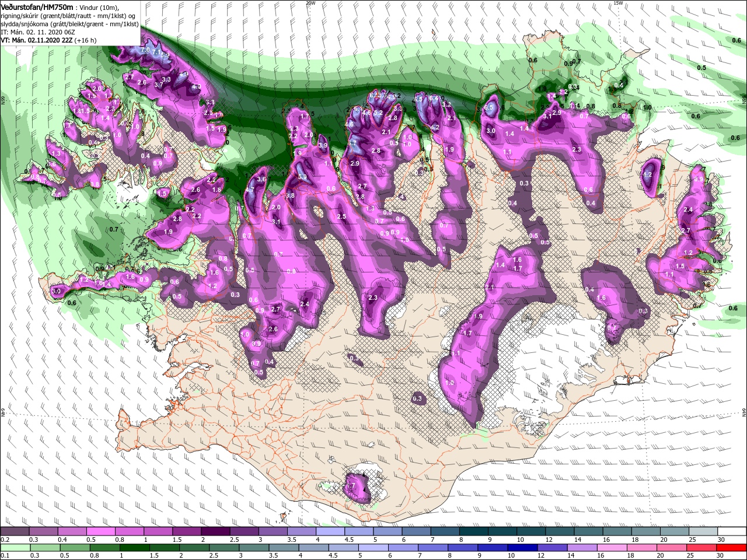747x560 pixels.
Task: Select the snow scale swatch for 0.4–0.5
Action: tap(72, 531)
